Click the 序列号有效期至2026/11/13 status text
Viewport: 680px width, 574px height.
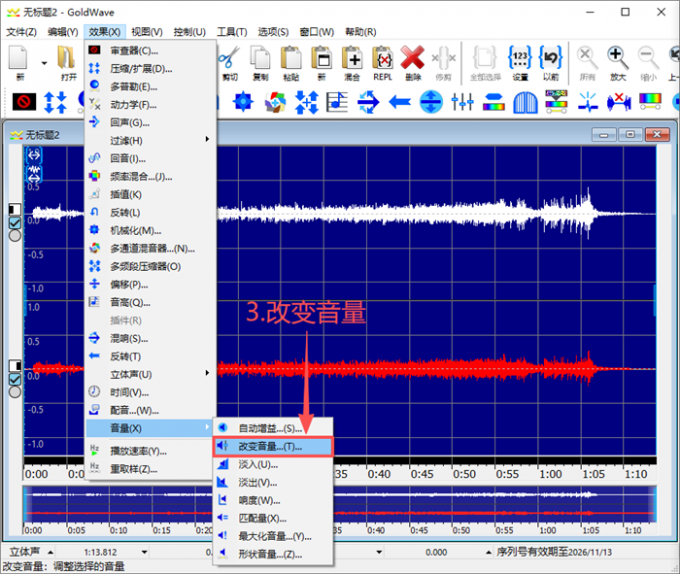[x=554, y=552]
